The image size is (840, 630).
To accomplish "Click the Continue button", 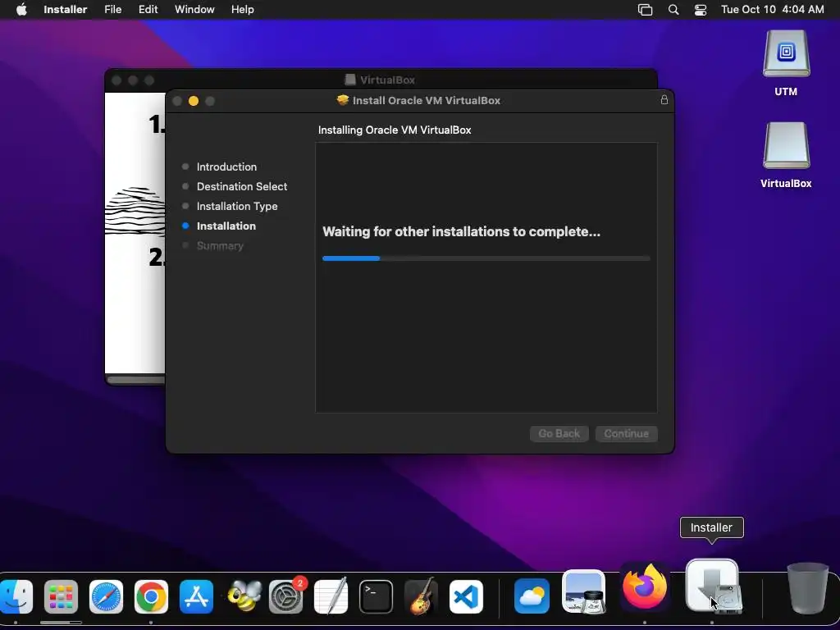I will 626,433.
